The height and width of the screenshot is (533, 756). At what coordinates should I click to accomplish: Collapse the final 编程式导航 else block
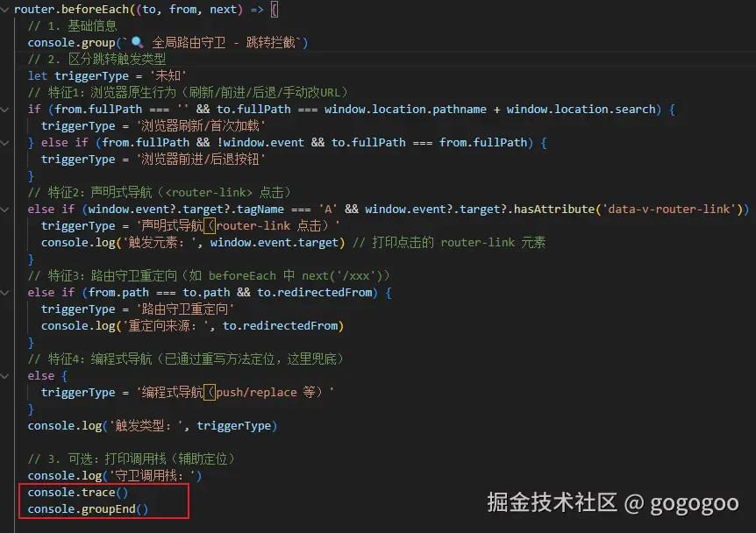(6, 375)
